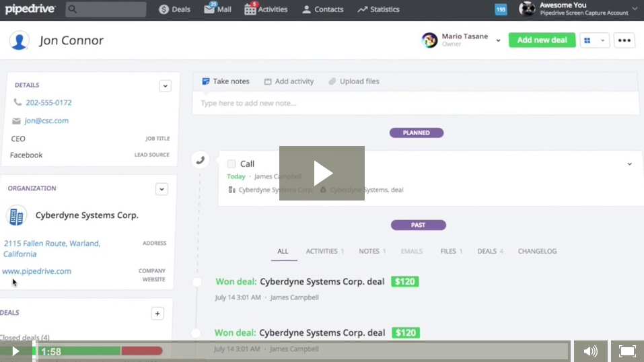Click the phone icon beside the number
The image size is (644, 362).
(x=17, y=102)
